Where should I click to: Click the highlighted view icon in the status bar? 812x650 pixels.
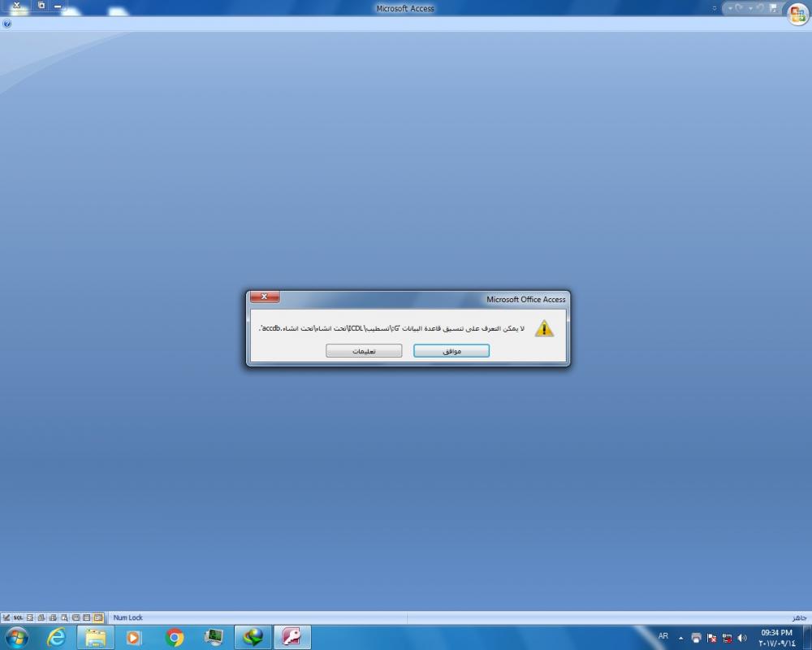pyautogui.click(x=98, y=617)
